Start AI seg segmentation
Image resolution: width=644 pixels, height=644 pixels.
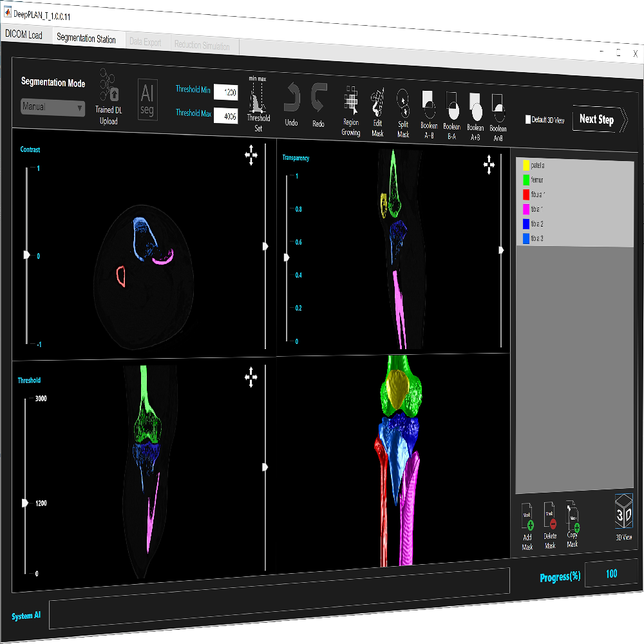[x=147, y=99]
